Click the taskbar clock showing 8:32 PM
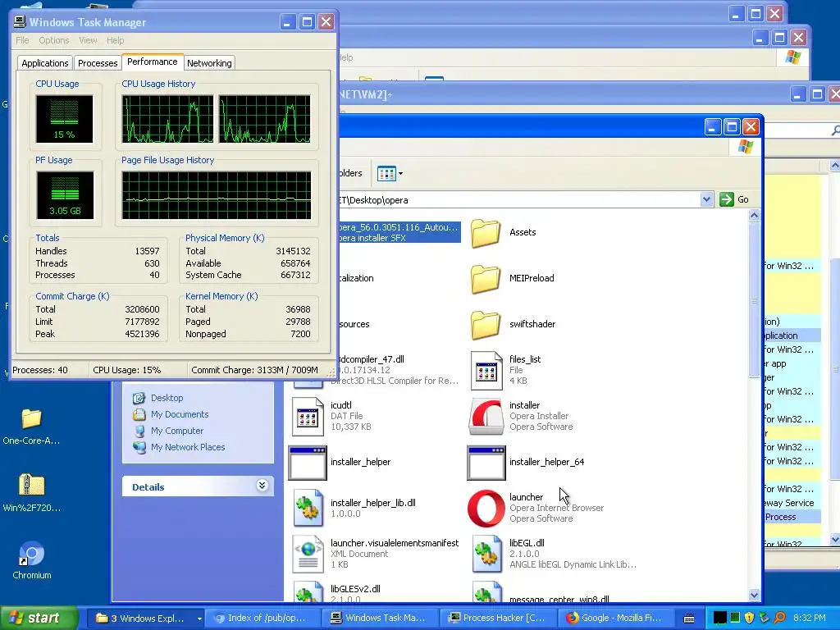This screenshot has height=630, width=840. tap(810, 619)
